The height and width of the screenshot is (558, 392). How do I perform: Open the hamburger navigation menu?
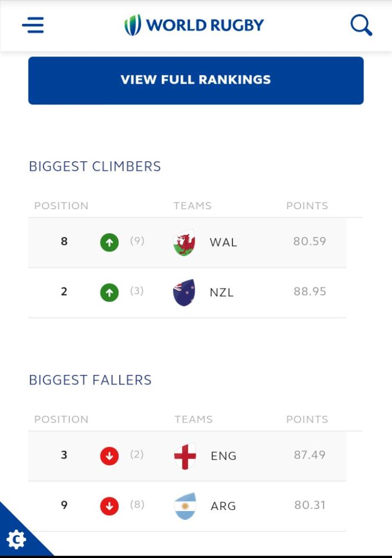(33, 25)
